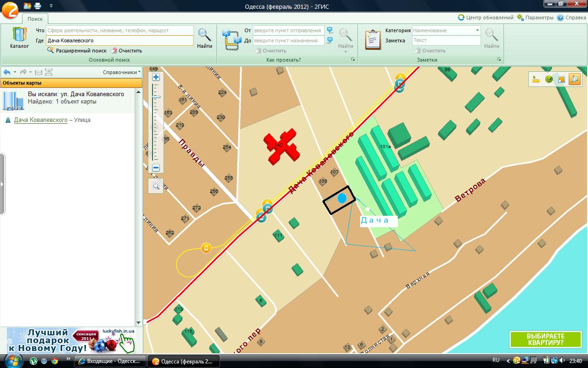Screen dimensions: 588x368
Task: Zoom out the map with minus button
Action: [x=156, y=168]
